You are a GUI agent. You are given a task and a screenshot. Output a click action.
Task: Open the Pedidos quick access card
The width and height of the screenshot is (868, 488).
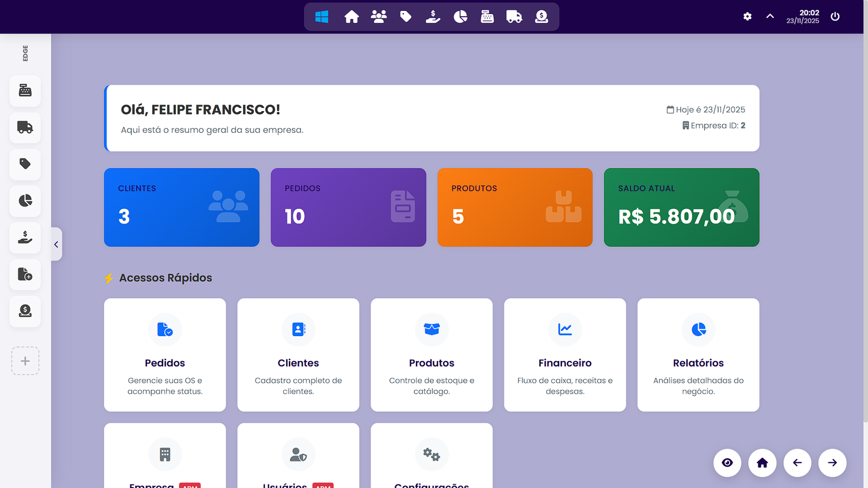pos(165,355)
